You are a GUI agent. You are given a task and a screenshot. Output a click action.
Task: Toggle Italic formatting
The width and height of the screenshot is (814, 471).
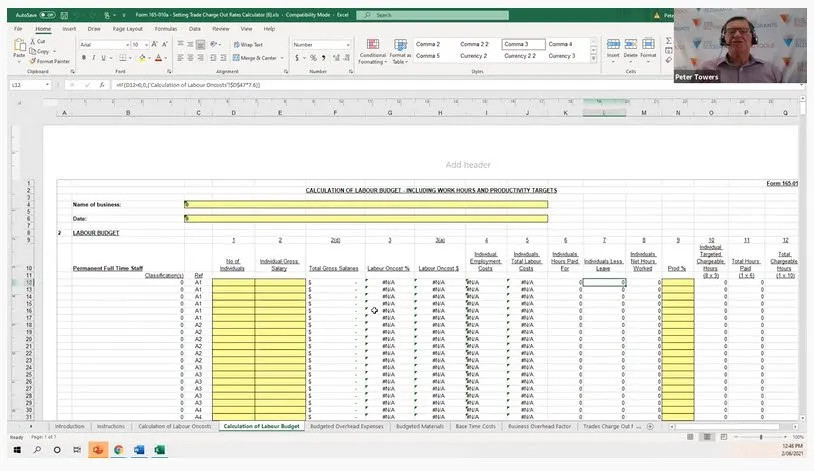click(x=94, y=58)
